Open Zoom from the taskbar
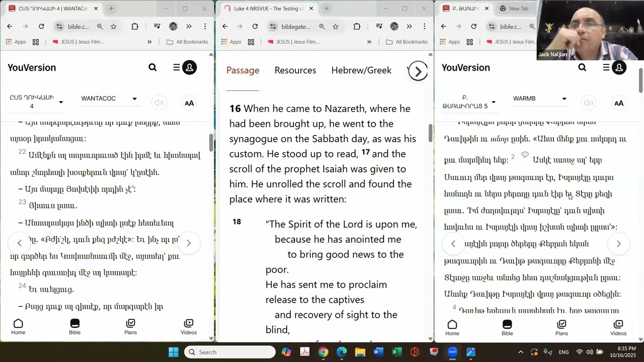Image resolution: width=644 pixels, height=362 pixels. 452,352
